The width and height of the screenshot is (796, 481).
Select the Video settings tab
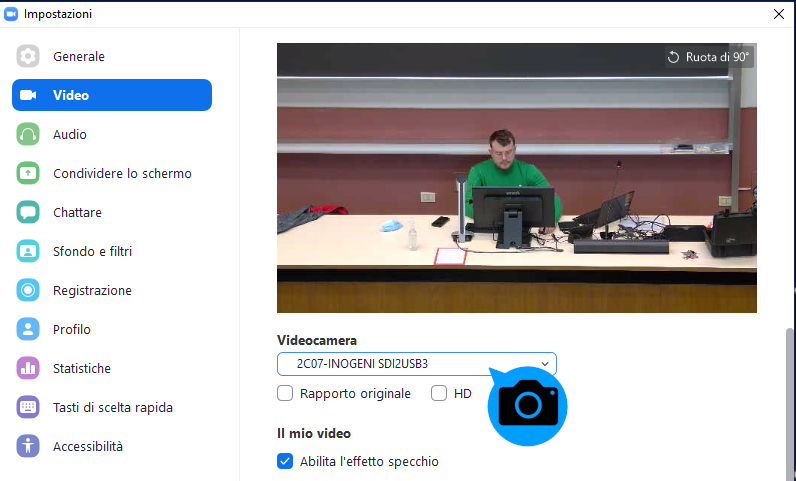click(112, 95)
